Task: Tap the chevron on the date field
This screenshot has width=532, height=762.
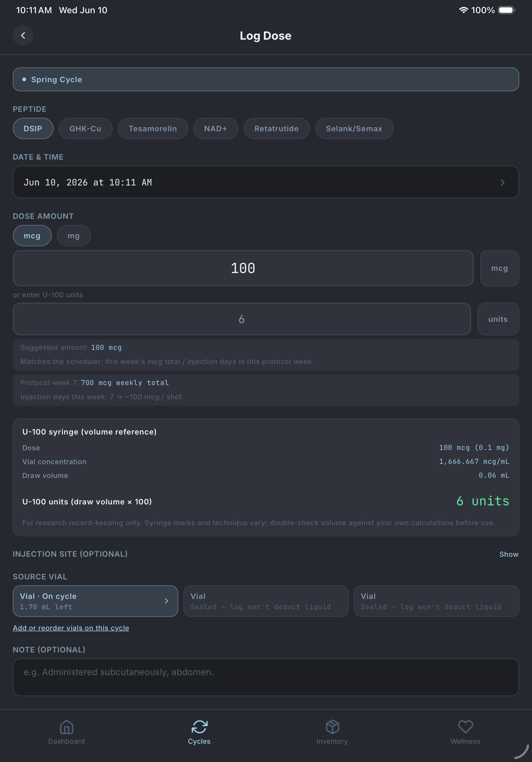Action: pos(502,183)
